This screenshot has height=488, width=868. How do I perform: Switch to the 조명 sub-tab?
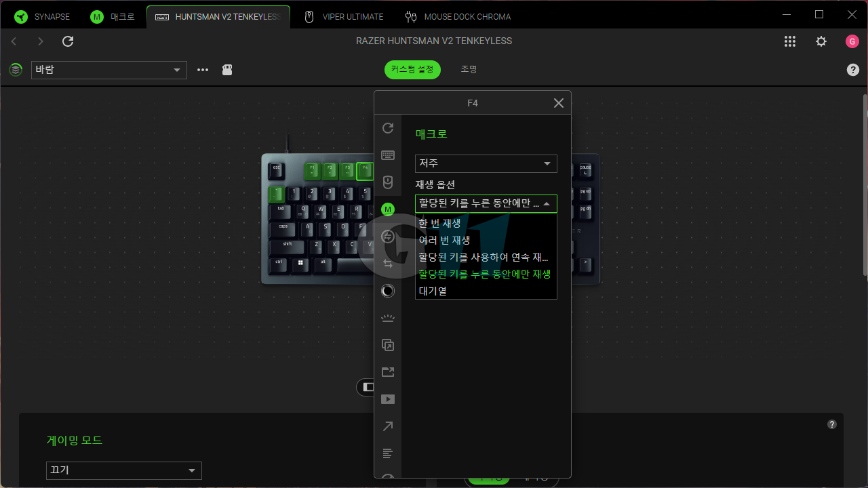point(469,69)
